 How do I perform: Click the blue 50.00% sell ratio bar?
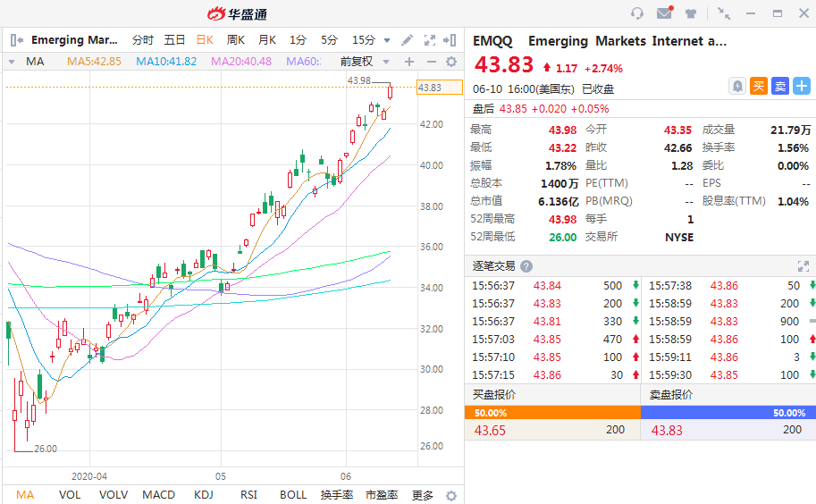[x=728, y=413]
